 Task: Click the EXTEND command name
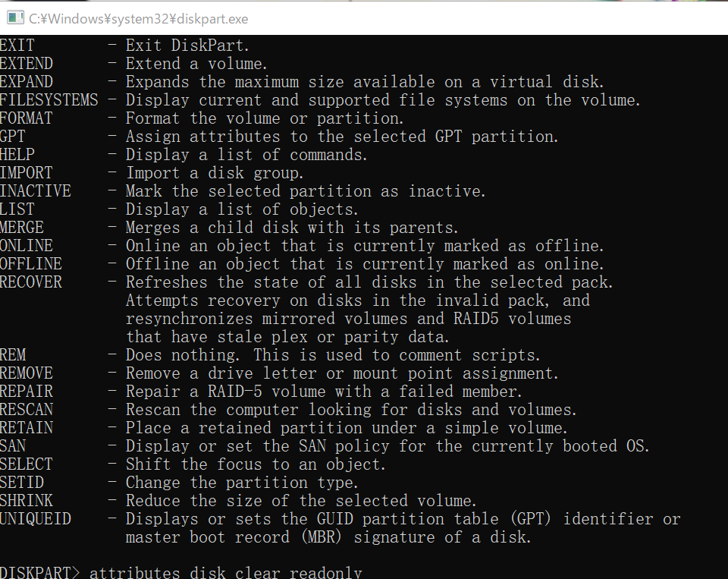[27, 64]
